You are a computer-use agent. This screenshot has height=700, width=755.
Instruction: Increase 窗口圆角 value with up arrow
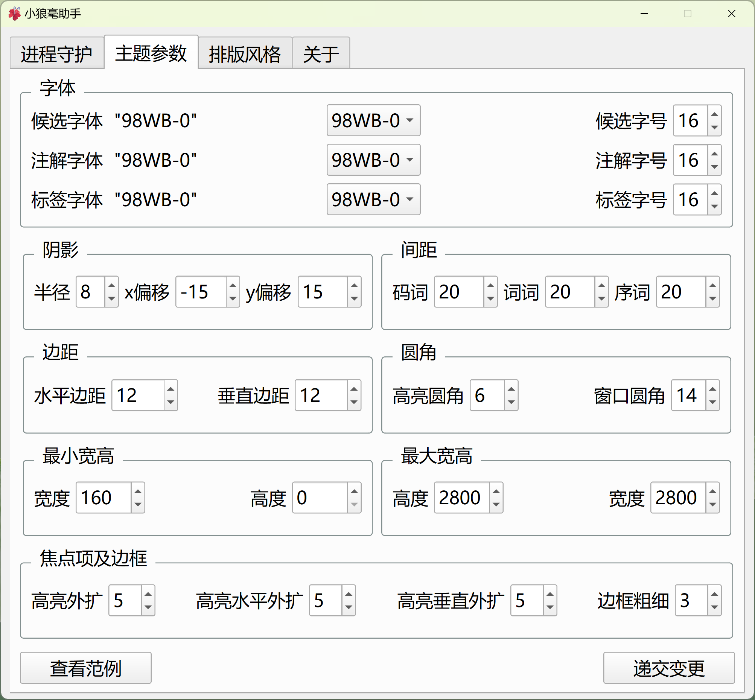pyautogui.click(x=712, y=389)
